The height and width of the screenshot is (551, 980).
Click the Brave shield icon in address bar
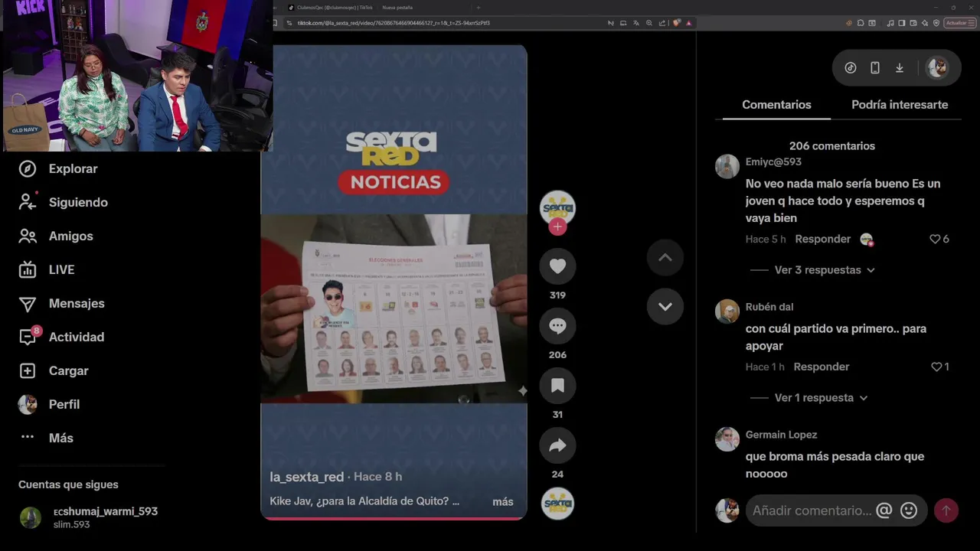click(x=677, y=23)
